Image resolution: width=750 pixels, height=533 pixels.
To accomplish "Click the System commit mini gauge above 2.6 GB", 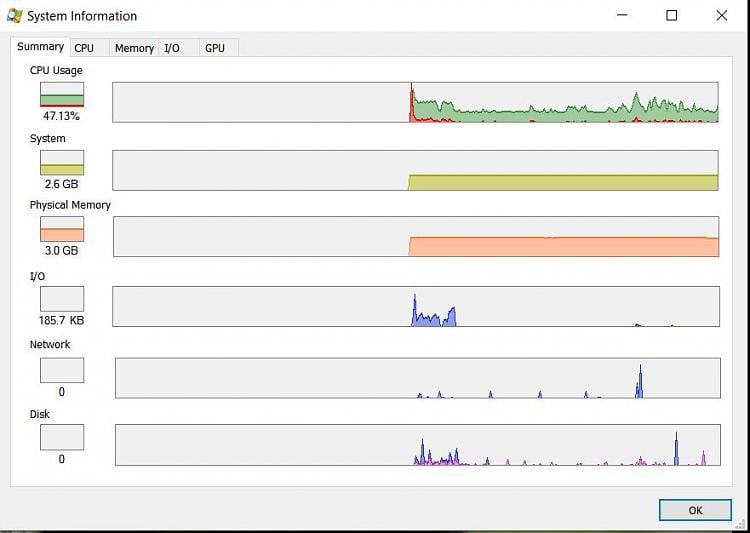I will (x=62, y=163).
